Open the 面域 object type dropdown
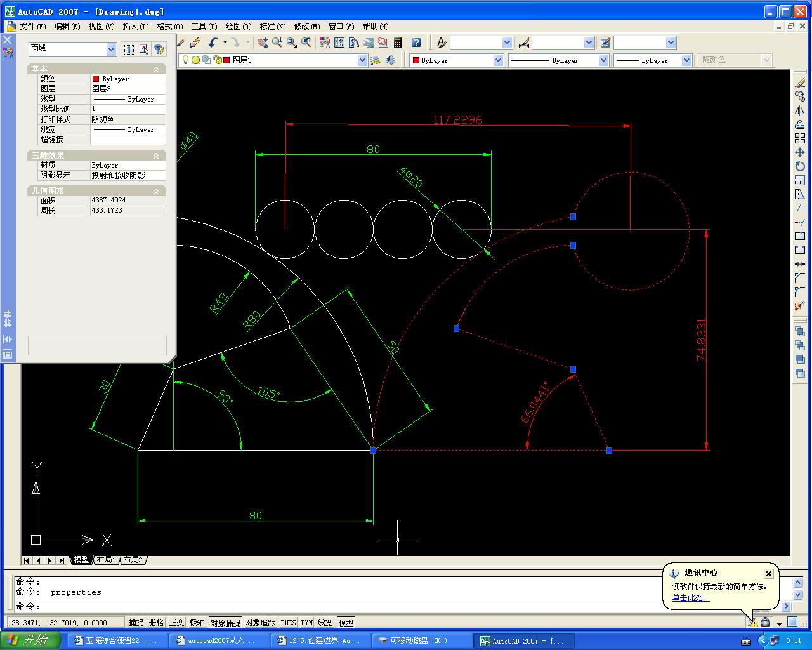The height and width of the screenshot is (650, 812). 111,50
